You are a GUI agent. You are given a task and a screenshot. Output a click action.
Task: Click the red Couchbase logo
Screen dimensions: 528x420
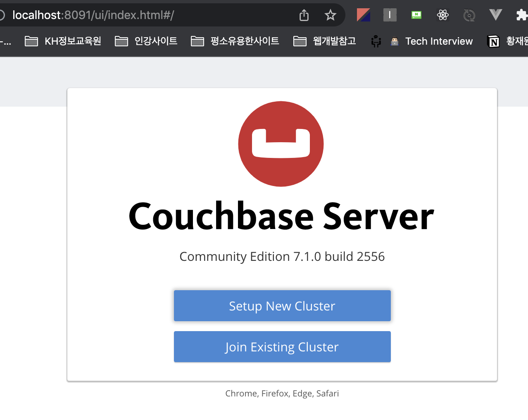click(281, 144)
